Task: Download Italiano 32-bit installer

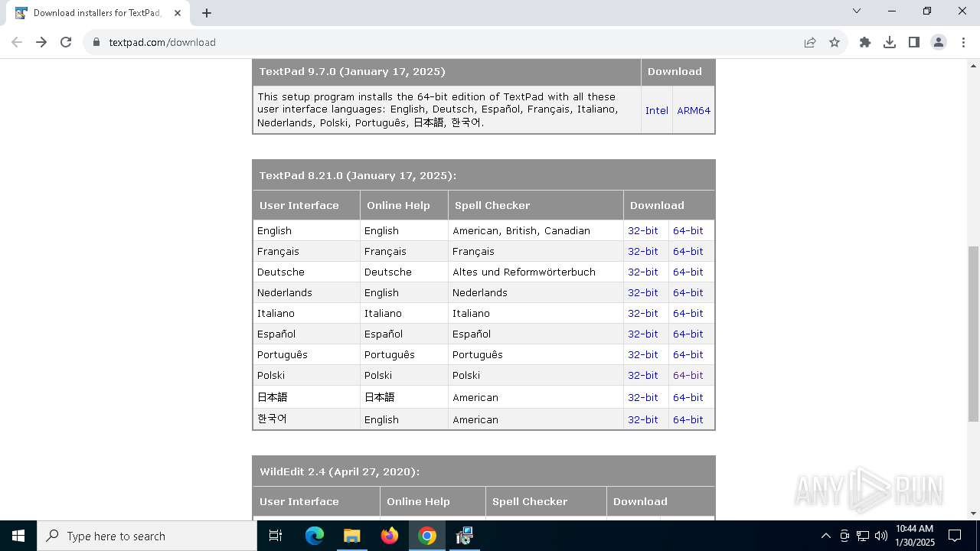Action: click(x=643, y=313)
